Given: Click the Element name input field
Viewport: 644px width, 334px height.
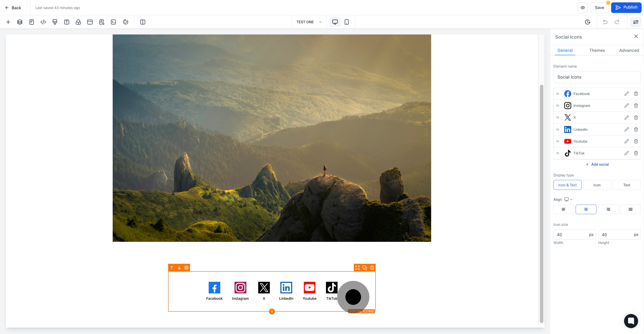Looking at the screenshot, I should pyautogui.click(x=597, y=77).
